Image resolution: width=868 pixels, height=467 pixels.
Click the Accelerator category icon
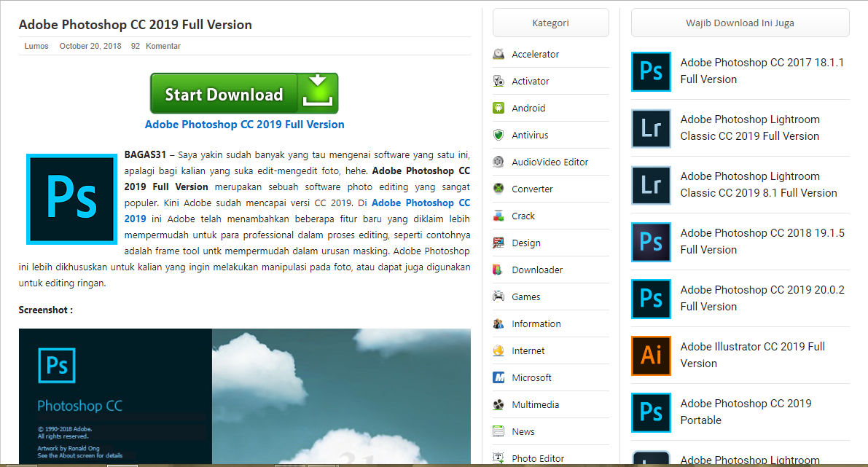[x=498, y=54]
